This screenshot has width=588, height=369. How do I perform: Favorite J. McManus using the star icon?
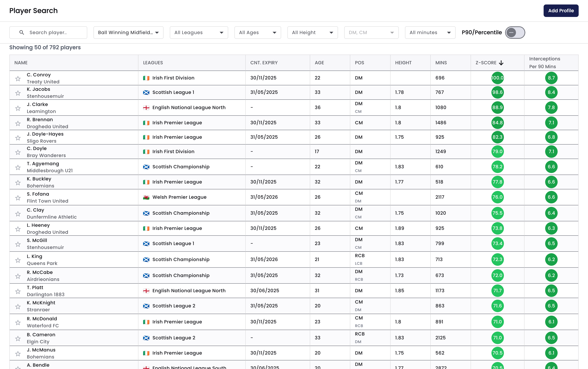click(18, 353)
